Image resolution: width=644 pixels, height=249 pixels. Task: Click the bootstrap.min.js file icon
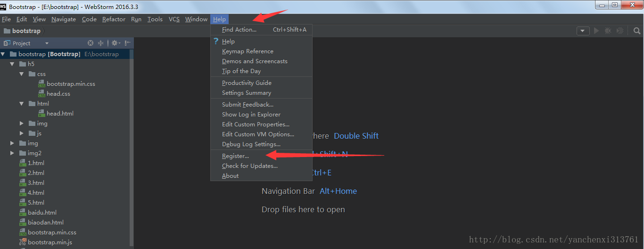23,242
